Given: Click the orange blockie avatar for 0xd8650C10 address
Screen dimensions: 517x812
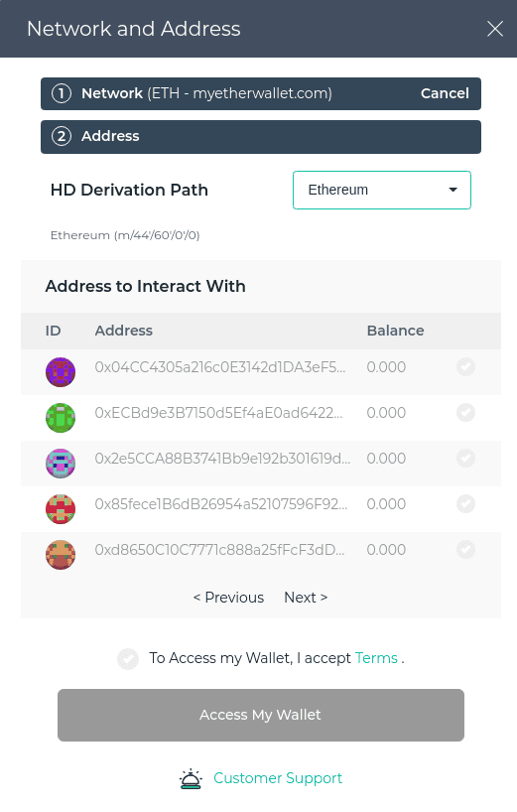Looking at the screenshot, I should [x=61, y=555].
